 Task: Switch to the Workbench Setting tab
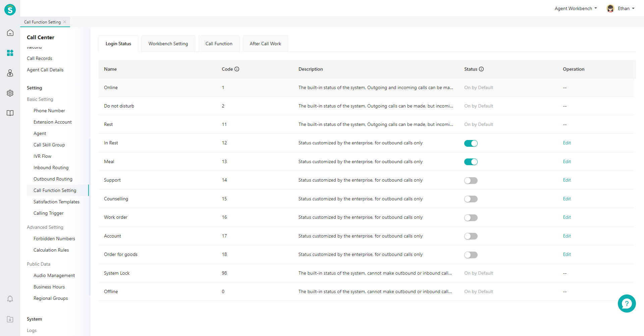[168, 44]
